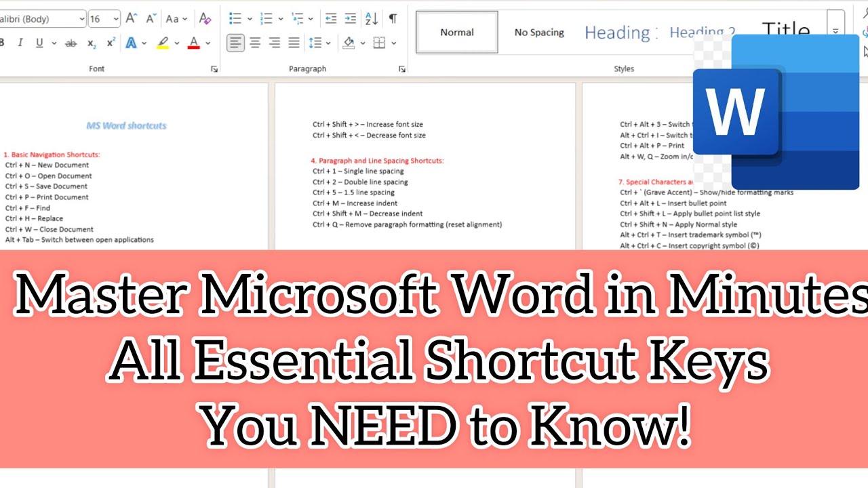This screenshot has width=868, height=488.
Task: Apply the Normal style
Action: [457, 33]
